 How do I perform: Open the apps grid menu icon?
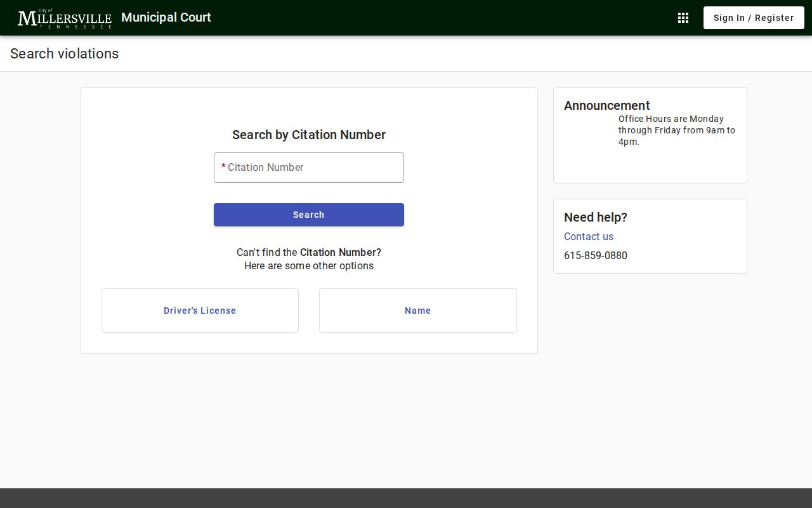[x=683, y=18]
